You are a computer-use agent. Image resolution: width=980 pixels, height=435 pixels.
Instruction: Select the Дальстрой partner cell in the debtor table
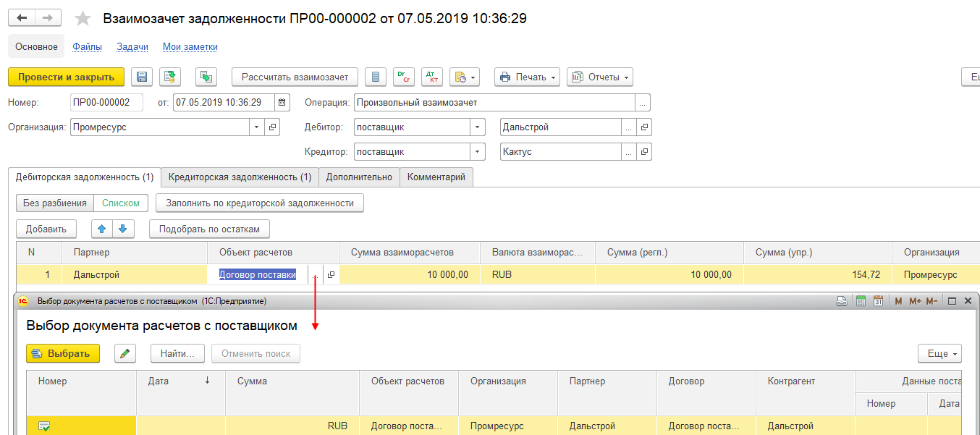tap(135, 275)
